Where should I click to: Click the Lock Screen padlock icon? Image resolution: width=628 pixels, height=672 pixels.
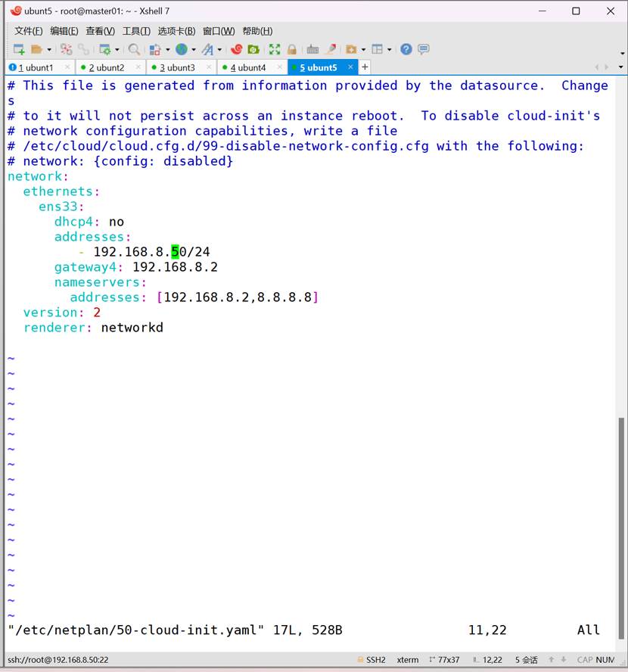[292, 49]
